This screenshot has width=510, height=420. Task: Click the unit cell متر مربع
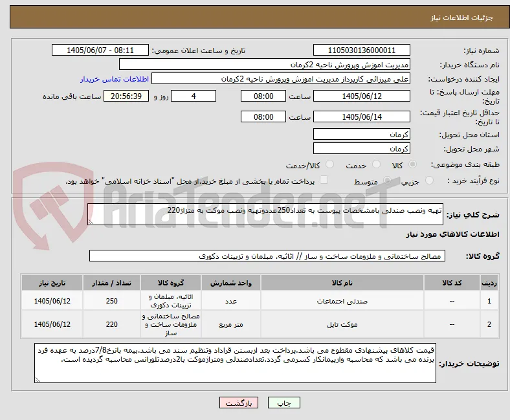231,324
